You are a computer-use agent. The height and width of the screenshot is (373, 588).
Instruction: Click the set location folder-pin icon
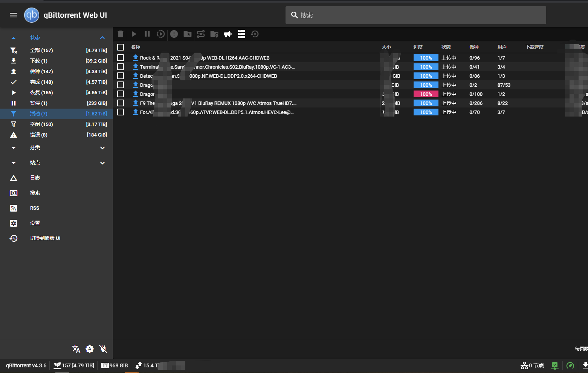pos(214,34)
